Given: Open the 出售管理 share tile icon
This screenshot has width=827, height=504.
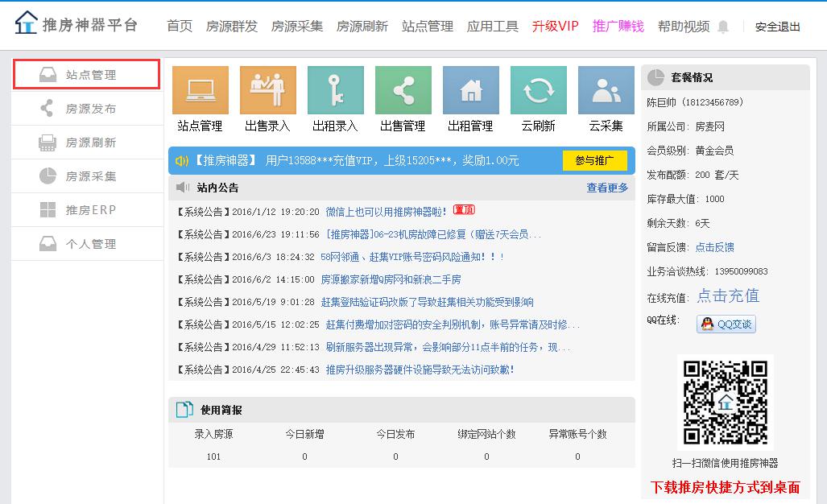Looking at the screenshot, I should point(403,90).
